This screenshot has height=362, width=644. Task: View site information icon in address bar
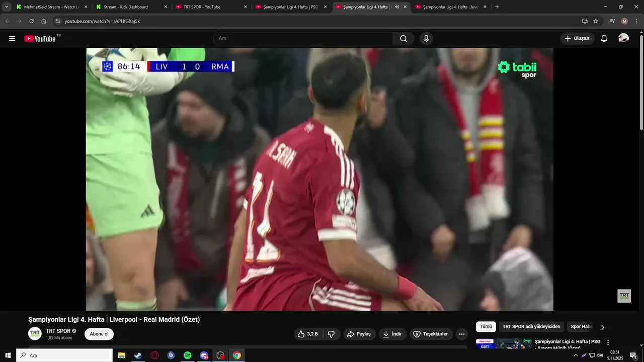58,21
